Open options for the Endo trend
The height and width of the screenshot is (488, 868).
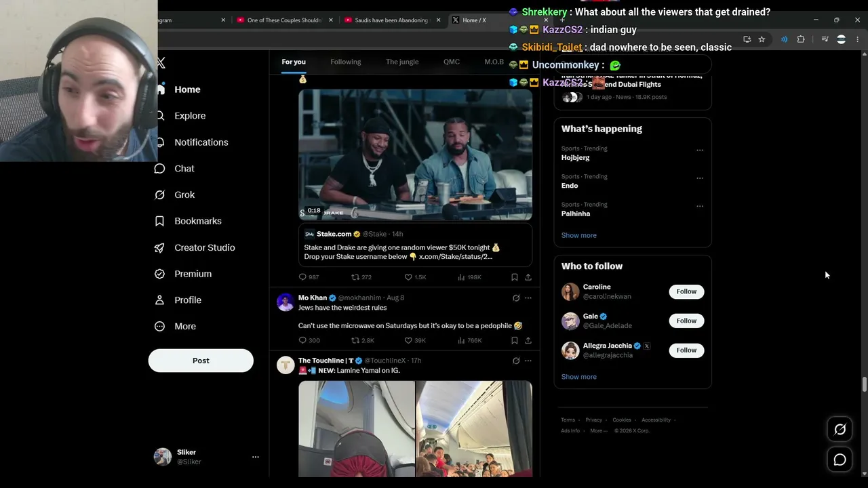pyautogui.click(x=700, y=178)
